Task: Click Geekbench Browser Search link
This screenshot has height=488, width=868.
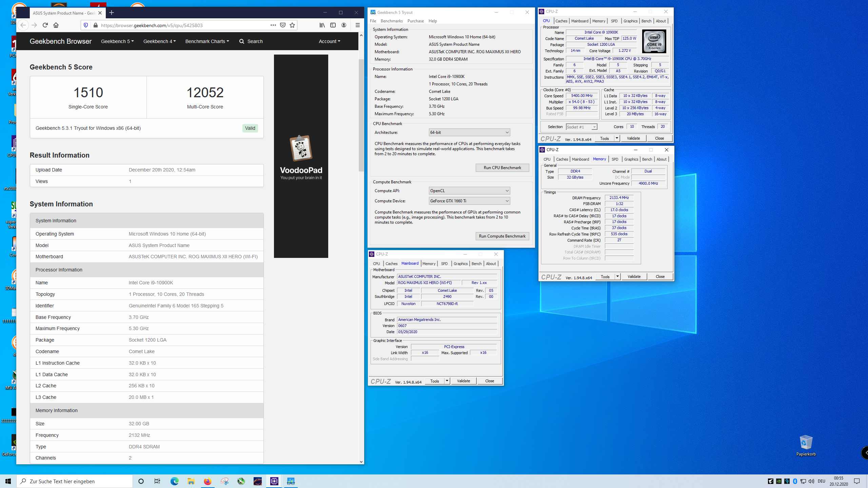Action: [x=251, y=41]
